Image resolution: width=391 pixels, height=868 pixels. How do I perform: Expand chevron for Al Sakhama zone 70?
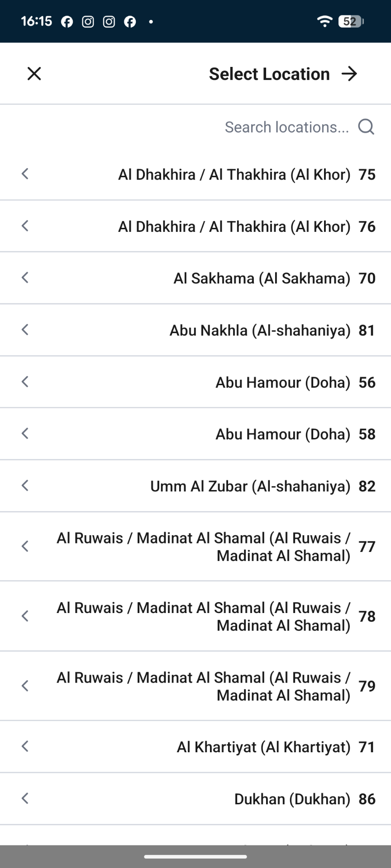[x=25, y=278]
